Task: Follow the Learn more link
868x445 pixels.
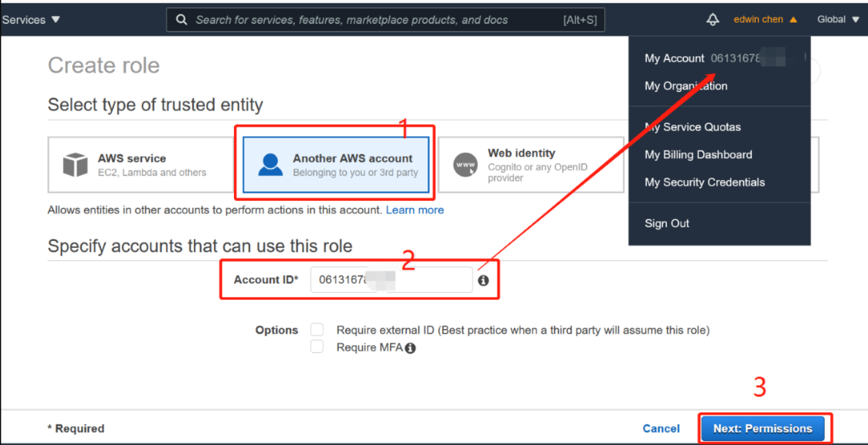Action: tap(415, 210)
